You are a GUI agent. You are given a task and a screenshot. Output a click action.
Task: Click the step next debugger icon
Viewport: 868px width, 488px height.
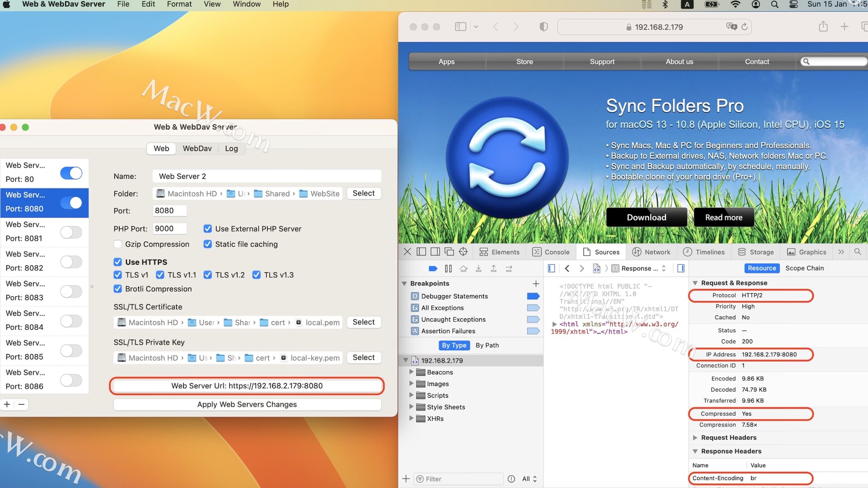coord(509,268)
